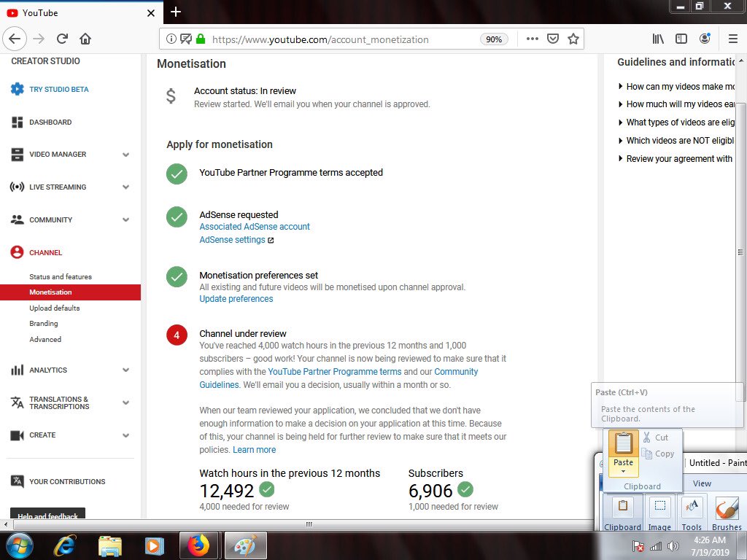This screenshot has width=747, height=560.
Task: Click the green padlock security icon
Action: pyautogui.click(x=201, y=39)
